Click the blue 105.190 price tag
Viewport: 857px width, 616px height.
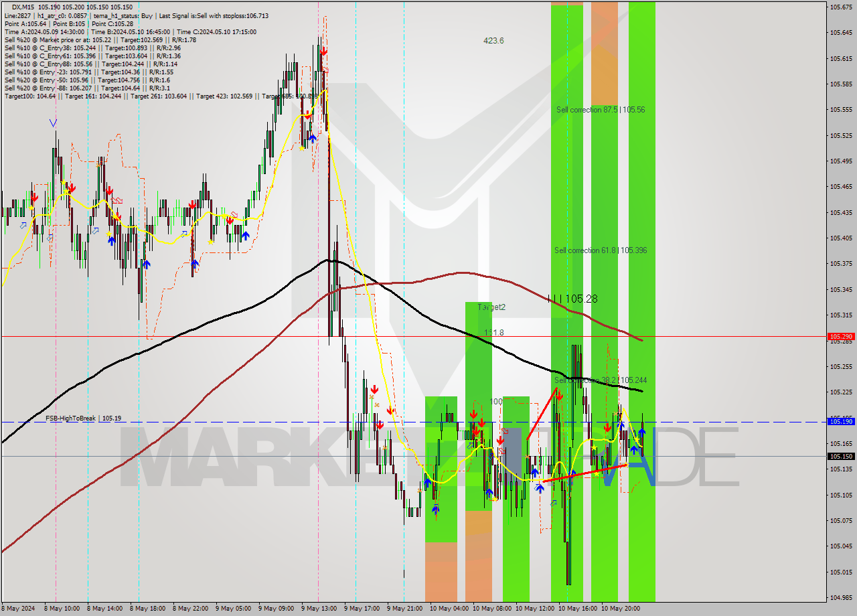click(x=841, y=422)
